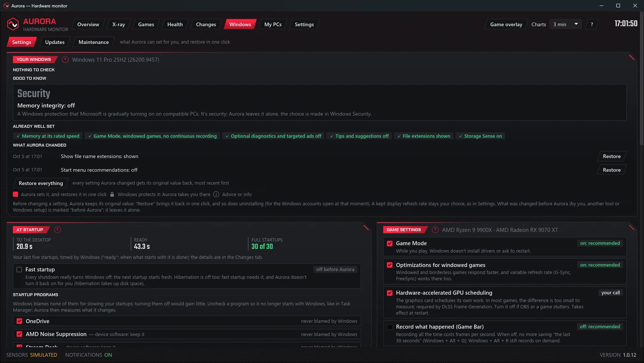Toggle Record what happened (Game Bar) checkbox

(x=390, y=327)
